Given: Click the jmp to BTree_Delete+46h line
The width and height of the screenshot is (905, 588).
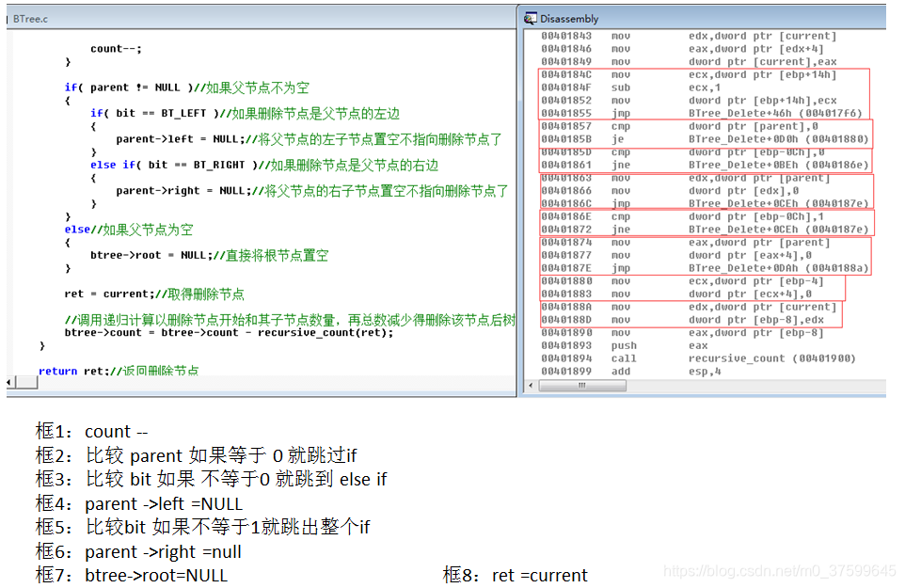Looking at the screenshot, I should click(x=701, y=113).
